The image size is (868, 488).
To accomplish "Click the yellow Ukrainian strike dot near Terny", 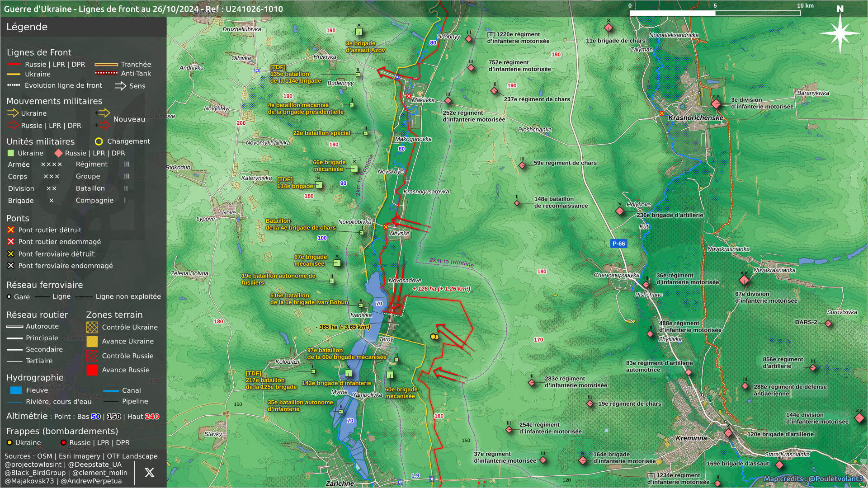I will click(x=434, y=337).
